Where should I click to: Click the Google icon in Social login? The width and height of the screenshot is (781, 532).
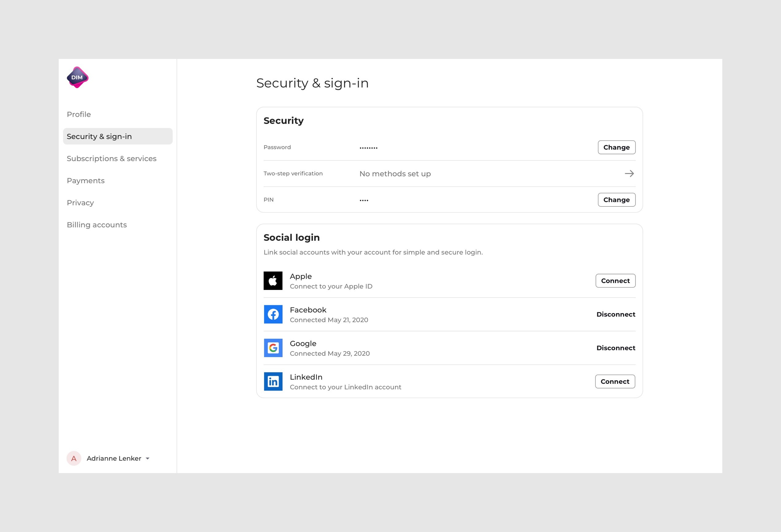click(273, 348)
